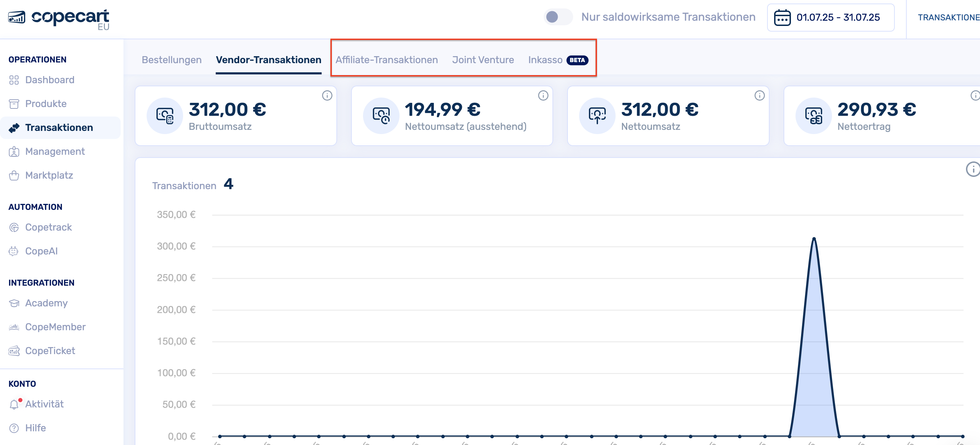The image size is (980, 445).
Task: Open the date range 01.07.25 - 31.07.25 picker
Action: pos(838,18)
